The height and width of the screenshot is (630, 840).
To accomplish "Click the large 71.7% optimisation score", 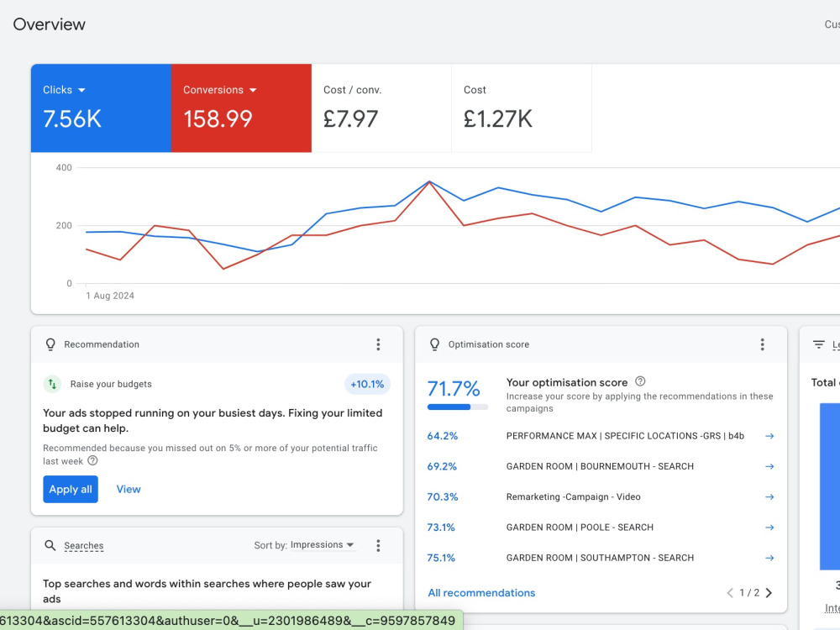I will click(454, 388).
